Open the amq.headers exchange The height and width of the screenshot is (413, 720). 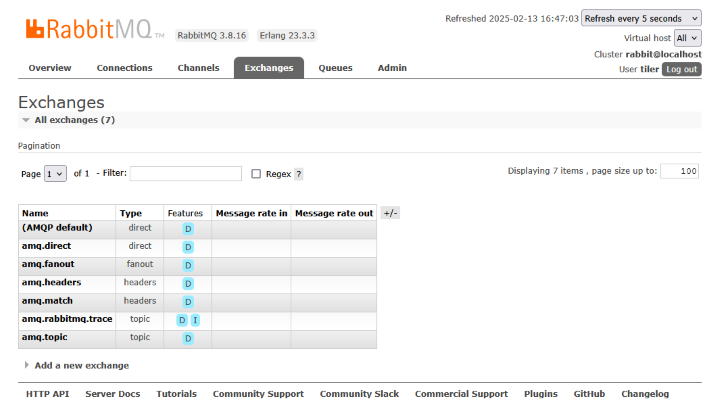pos(51,283)
